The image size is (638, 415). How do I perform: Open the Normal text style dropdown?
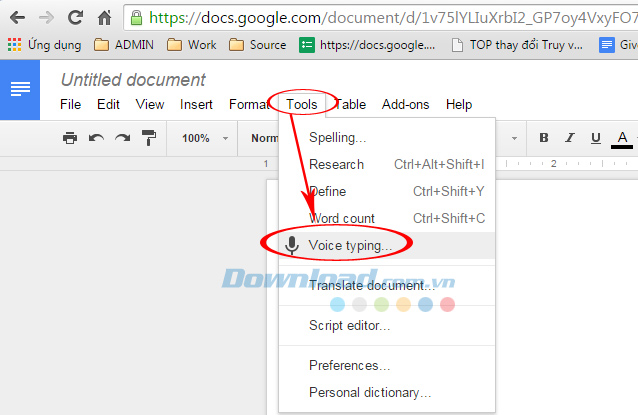pyautogui.click(x=264, y=138)
